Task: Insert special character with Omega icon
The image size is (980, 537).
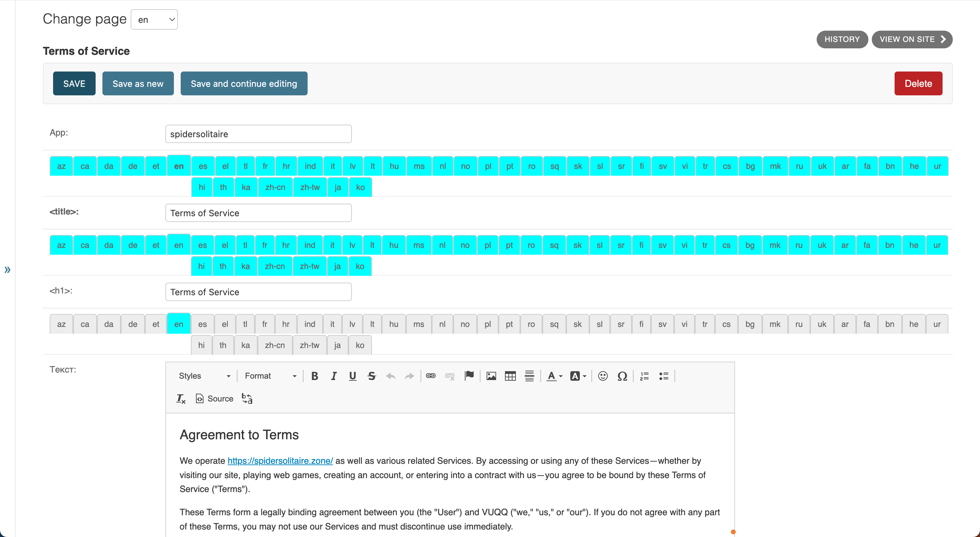Action: [x=622, y=376]
